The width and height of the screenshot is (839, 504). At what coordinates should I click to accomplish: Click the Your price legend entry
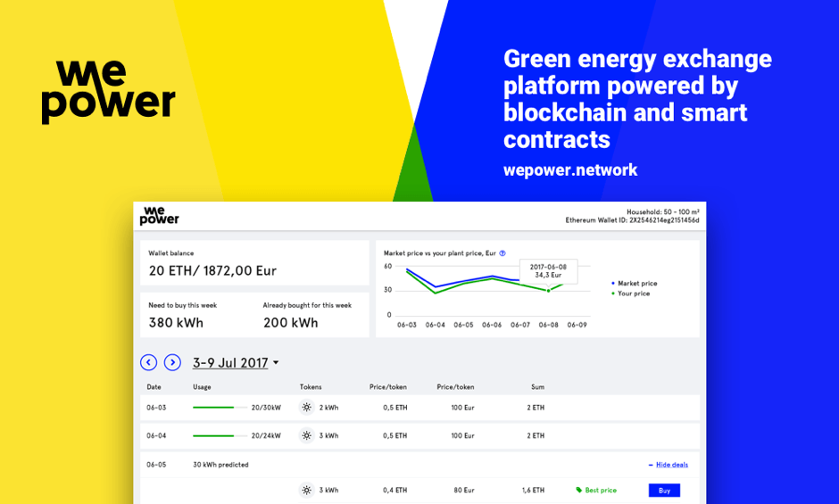coord(631,293)
